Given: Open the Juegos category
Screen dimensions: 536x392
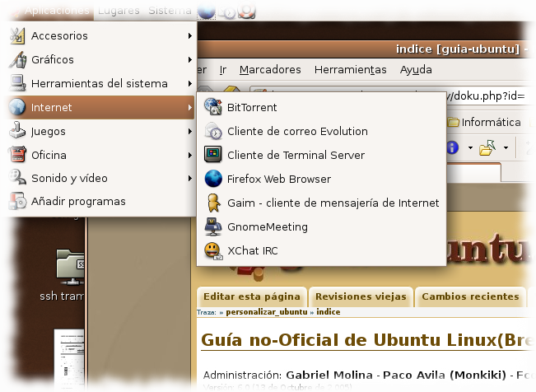Looking at the screenshot, I should tap(49, 131).
